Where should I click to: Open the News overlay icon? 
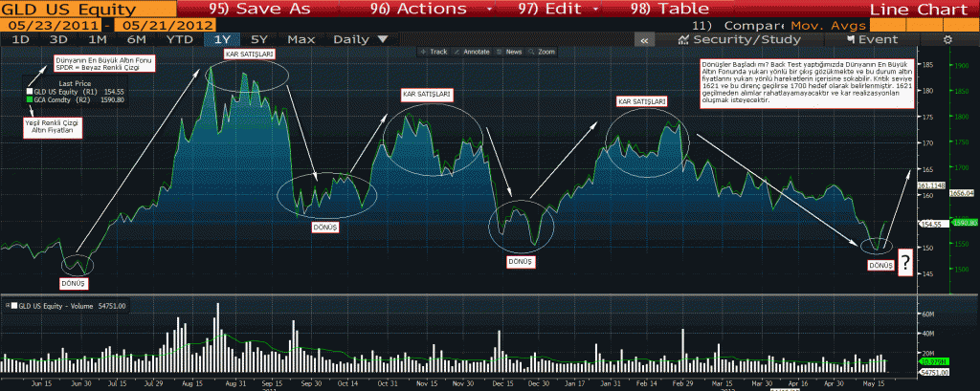pyautogui.click(x=499, y=52)
